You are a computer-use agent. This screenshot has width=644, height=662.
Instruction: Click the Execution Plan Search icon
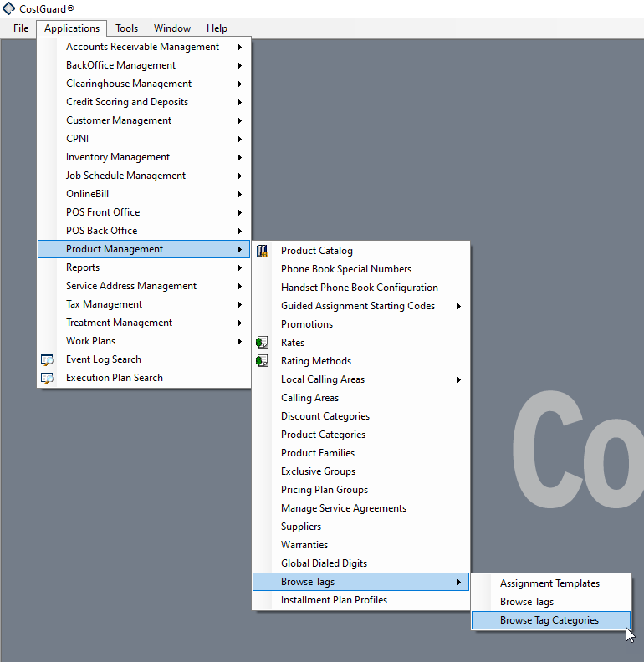coord(48,378)
